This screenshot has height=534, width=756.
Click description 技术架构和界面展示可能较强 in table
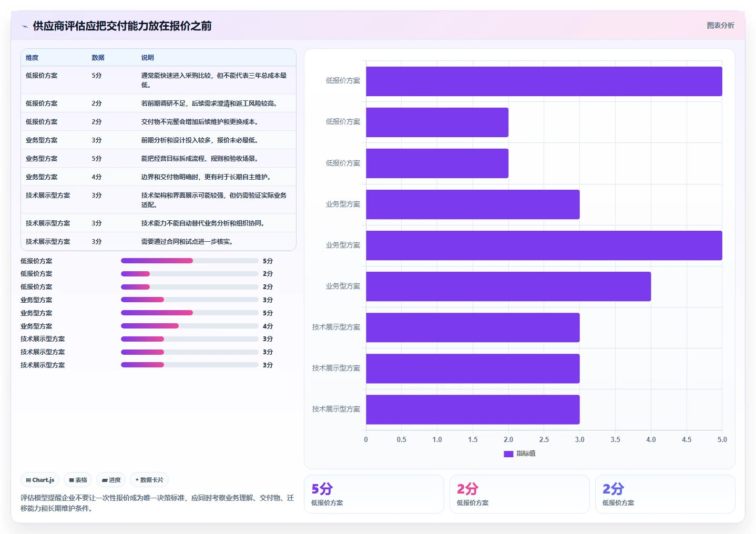coord(214,200)
